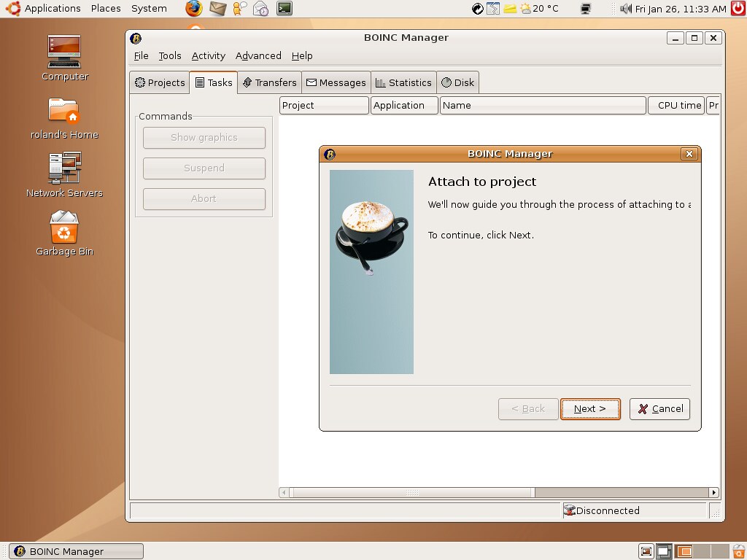Click the Cancel button in the wizard
Image resolution: width=747 pixels, height=560 pixels.
(659, 409)
